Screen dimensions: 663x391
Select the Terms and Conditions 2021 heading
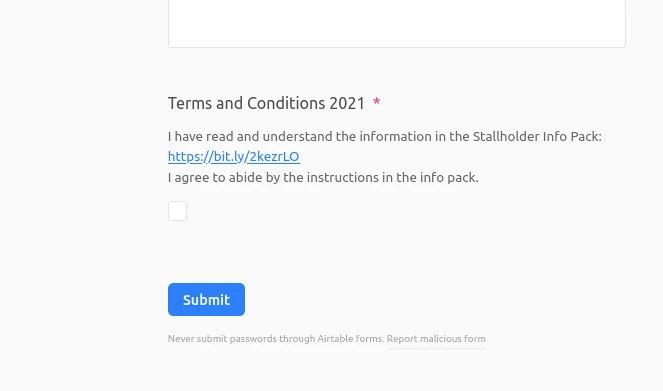[x=266, y=103]
